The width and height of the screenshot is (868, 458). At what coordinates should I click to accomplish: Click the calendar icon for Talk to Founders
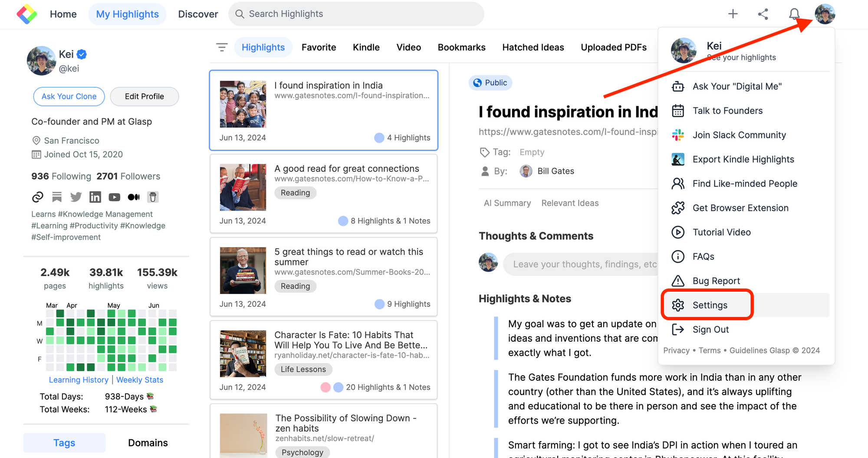(678, 111)
